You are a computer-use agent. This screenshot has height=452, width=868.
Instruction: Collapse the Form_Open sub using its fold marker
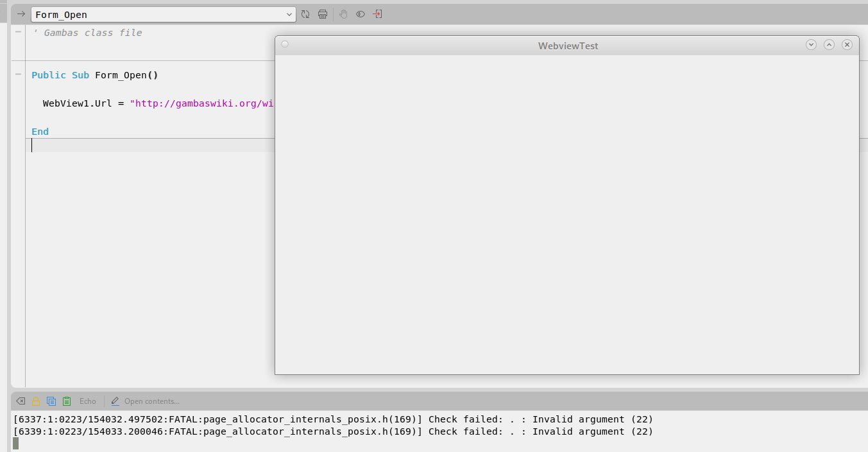18,74
